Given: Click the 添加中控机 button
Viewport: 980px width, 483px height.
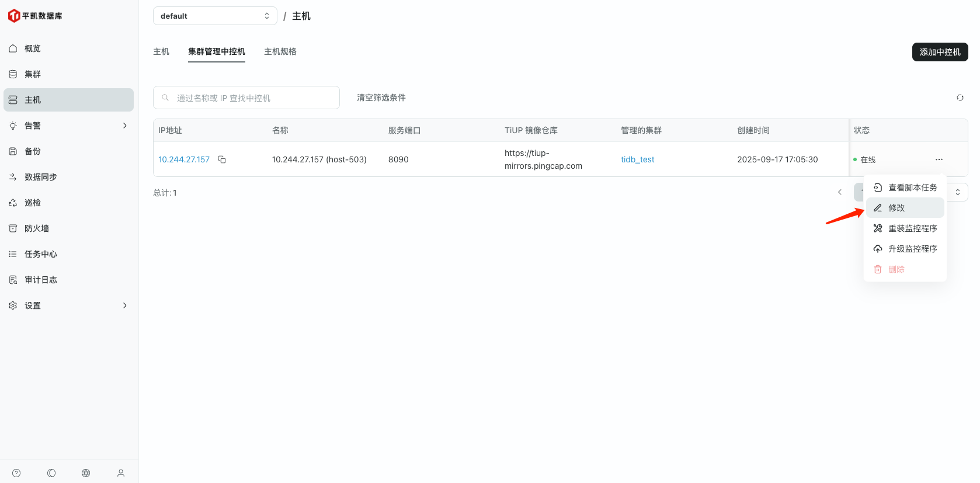Looking at the screenshot, I should pyautogui.click(x=939, y=52).
